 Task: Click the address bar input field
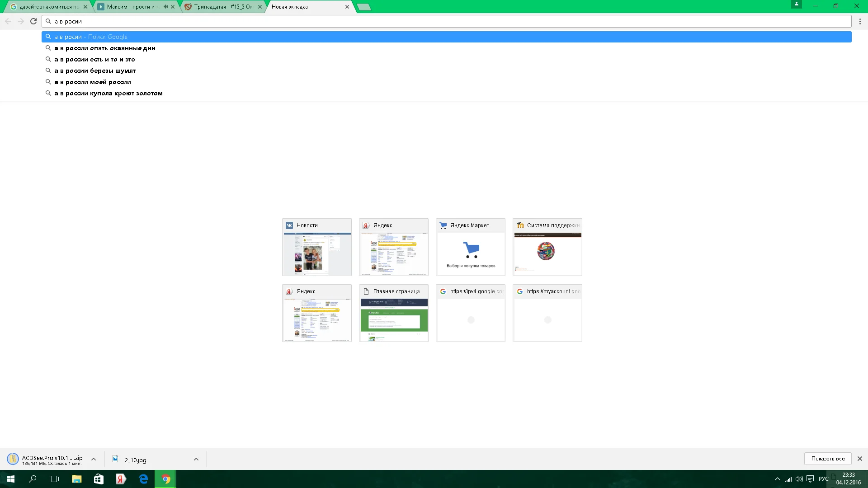pyautogui.click(x=448, y=21)
